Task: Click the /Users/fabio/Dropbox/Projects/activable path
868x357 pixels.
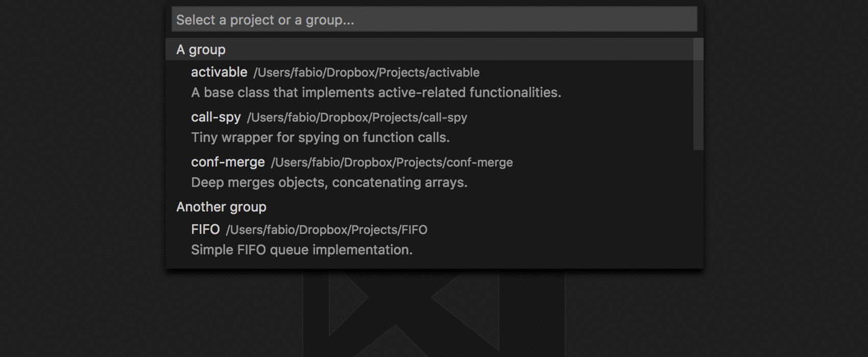Action: pyautogui.click(x=366, y=73)
